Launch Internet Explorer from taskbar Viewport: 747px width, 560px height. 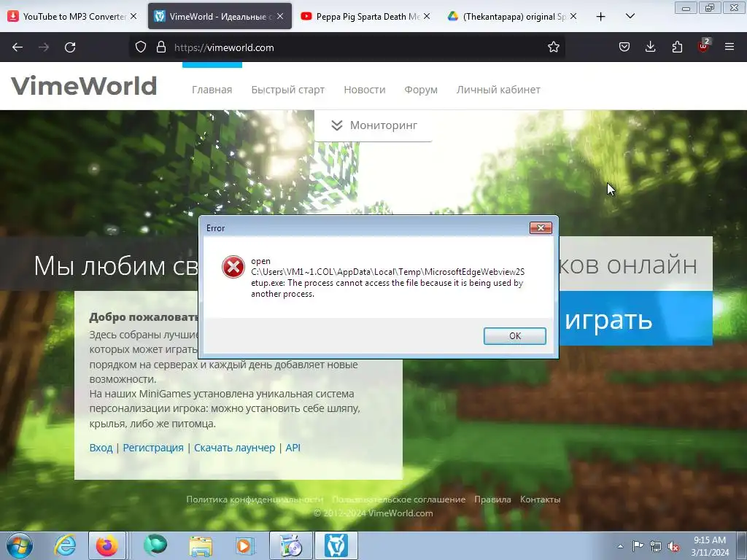pyautogui.click(x=65, y=545)
